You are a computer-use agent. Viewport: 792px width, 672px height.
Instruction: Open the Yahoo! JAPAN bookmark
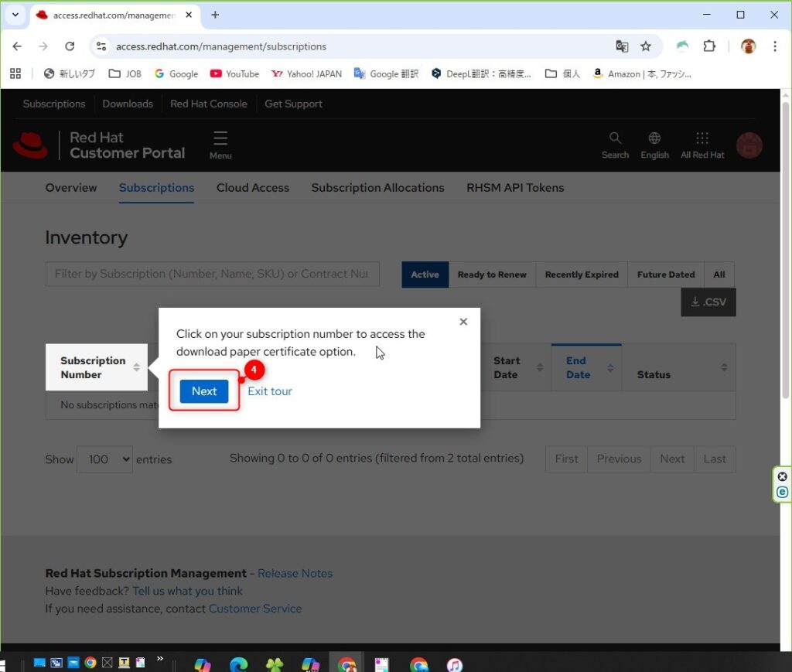click(x=306, y=73)
